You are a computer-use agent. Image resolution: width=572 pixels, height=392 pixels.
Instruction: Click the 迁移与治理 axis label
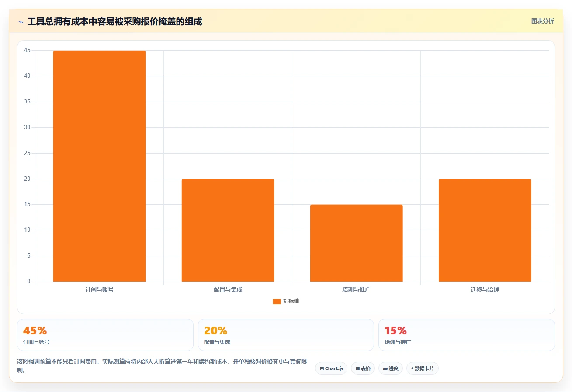click(x=485, y=289)
